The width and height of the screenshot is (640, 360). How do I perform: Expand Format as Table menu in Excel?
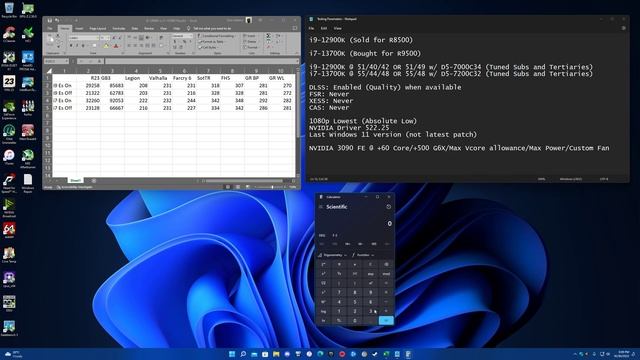211,42
